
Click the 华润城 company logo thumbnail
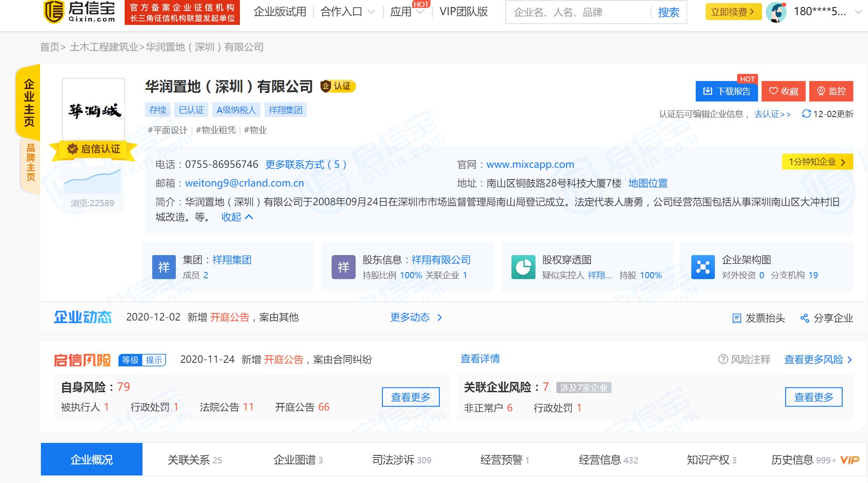[x=93, y=110]
